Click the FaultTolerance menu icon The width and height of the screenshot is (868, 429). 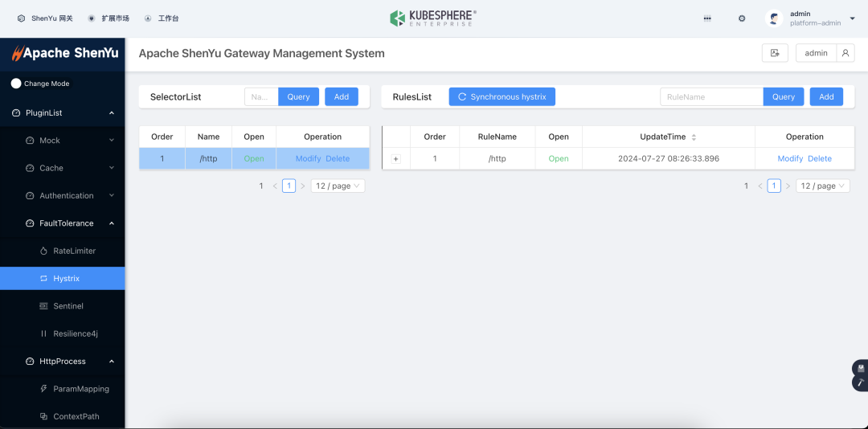30,223
